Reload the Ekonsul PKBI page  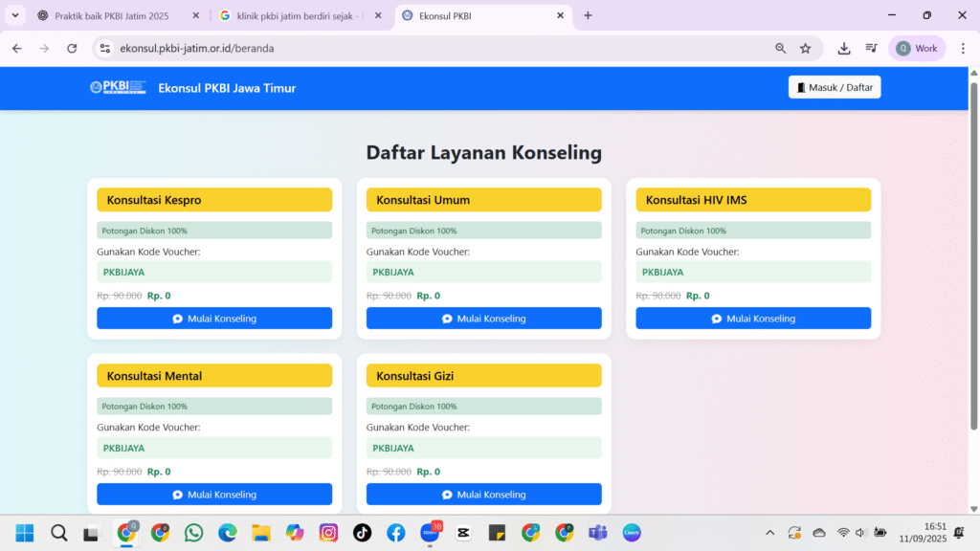pos(72,48)
